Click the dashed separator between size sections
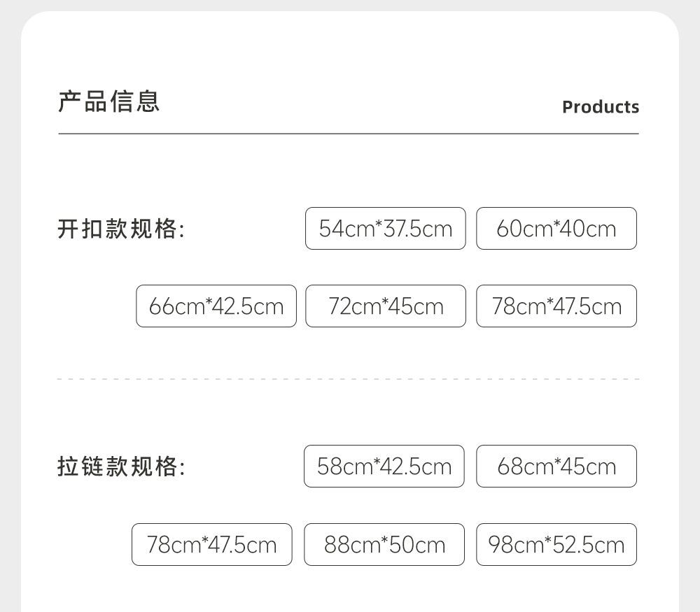The height and width of the screenshot is (612, 700). pos(349,379)
